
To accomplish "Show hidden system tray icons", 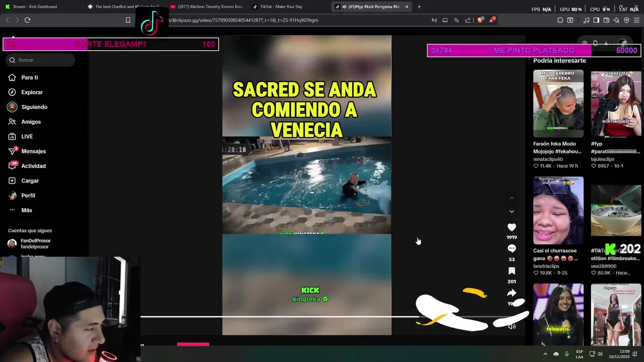I will [545, 354].
